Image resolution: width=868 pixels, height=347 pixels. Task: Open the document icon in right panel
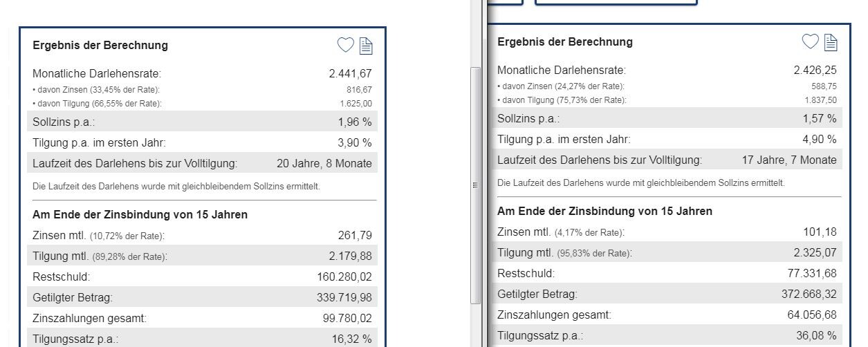[831, 42]
